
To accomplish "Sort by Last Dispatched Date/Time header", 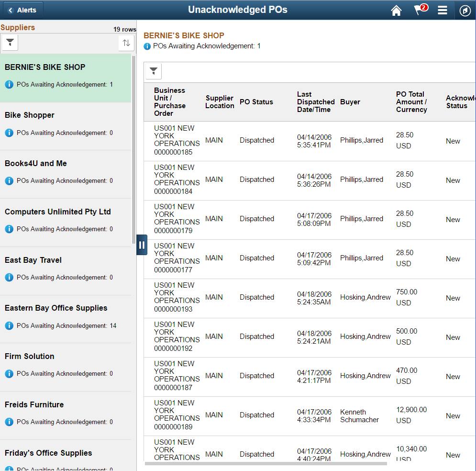I will (x=316, y=102).
